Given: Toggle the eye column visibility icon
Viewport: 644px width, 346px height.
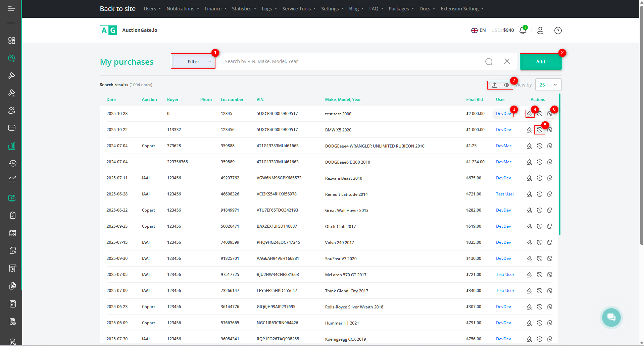Looking at the screenshot, I should [506, 85].
